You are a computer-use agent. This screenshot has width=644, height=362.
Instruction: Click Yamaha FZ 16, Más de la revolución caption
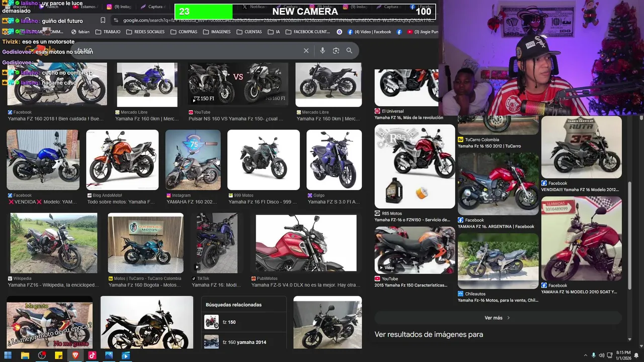point(409,118)
